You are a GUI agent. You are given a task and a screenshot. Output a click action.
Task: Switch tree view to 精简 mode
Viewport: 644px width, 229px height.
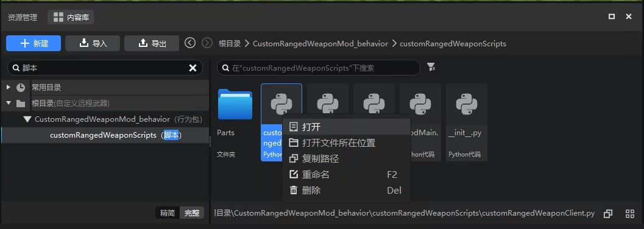(167, 213)
